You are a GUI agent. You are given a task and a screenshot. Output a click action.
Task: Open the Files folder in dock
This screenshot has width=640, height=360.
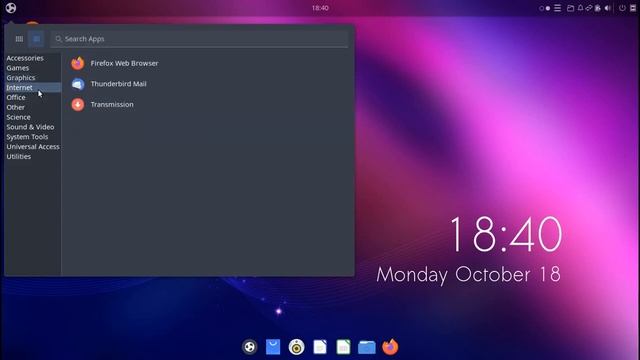click(x=367, y=347)
